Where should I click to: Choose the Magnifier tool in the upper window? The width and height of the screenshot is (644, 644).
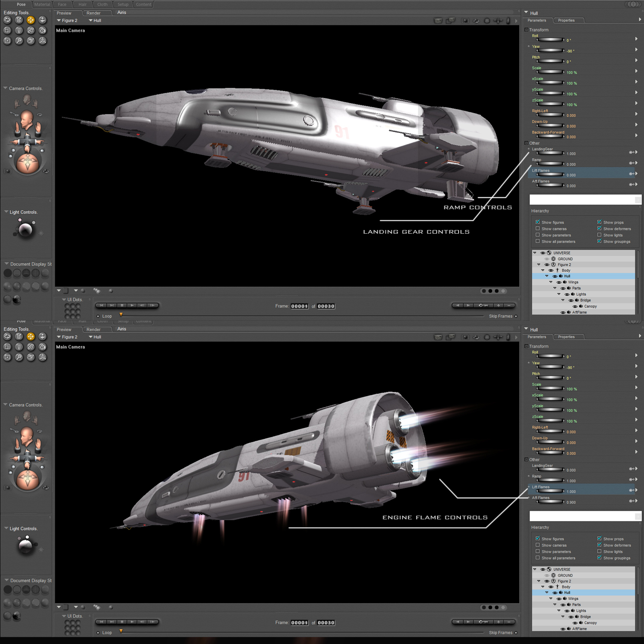point(19,41)
